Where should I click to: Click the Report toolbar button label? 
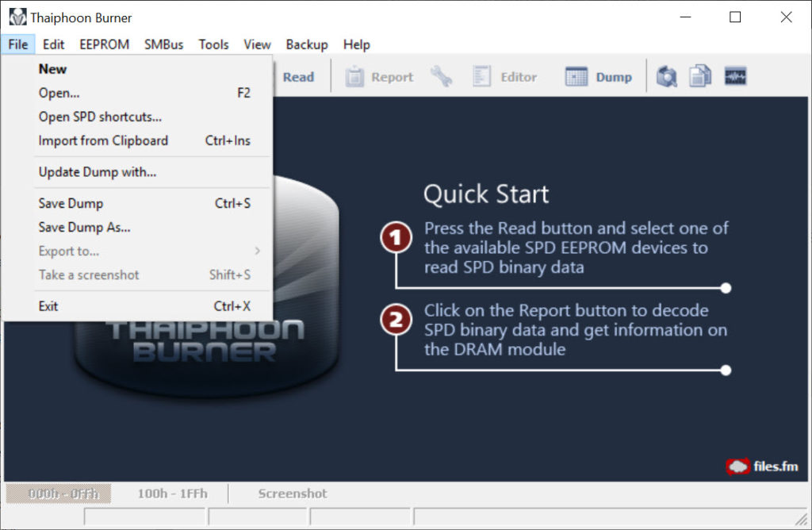[392, 77]
